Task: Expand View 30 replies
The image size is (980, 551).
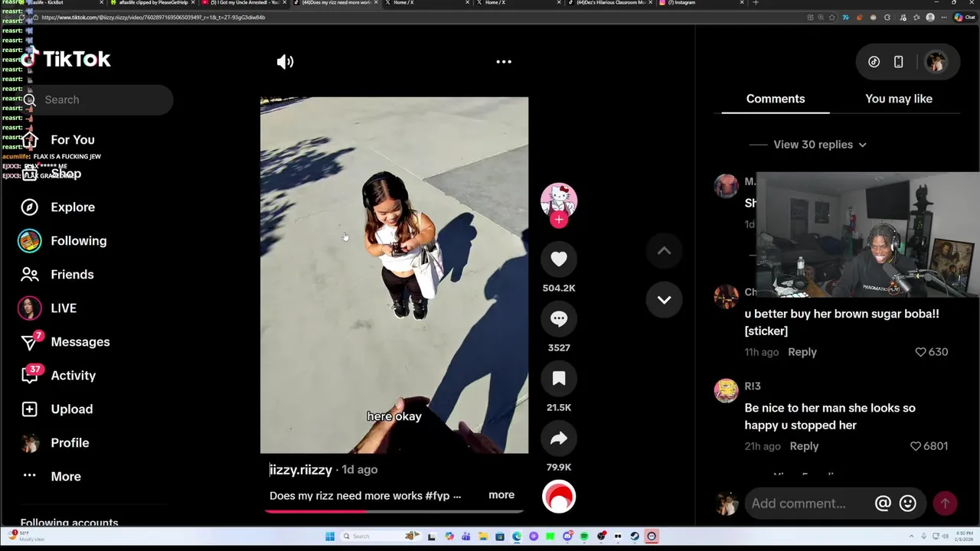Action: pos(819,145)
